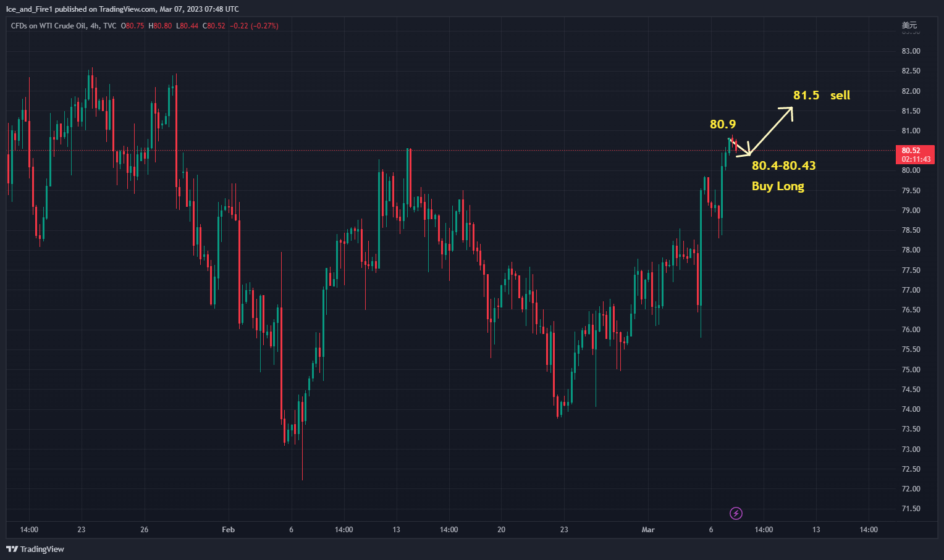Select the 'sell' annotation text
The height and width of the screenshot is (560, 944).
coord(840,95)
